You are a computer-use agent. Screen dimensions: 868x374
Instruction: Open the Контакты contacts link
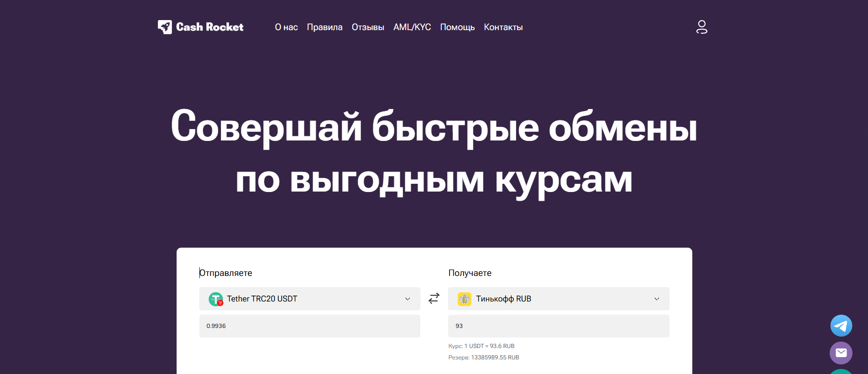503,27
